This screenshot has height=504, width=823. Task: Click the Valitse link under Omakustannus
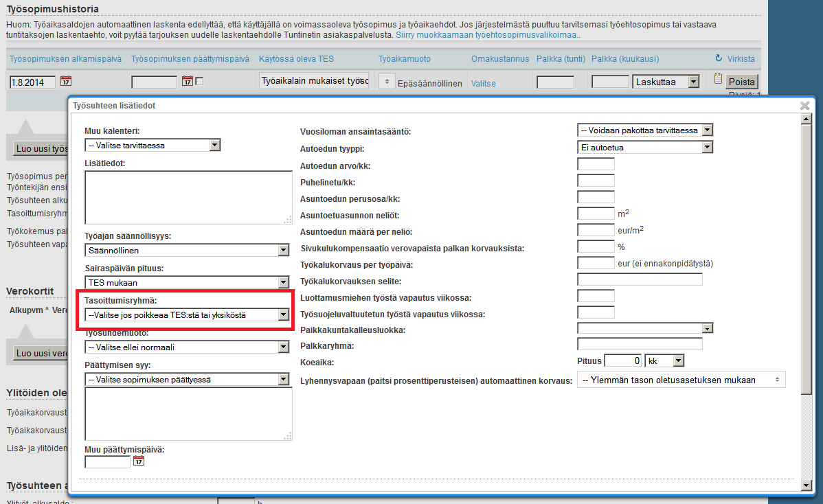[483, 83]
